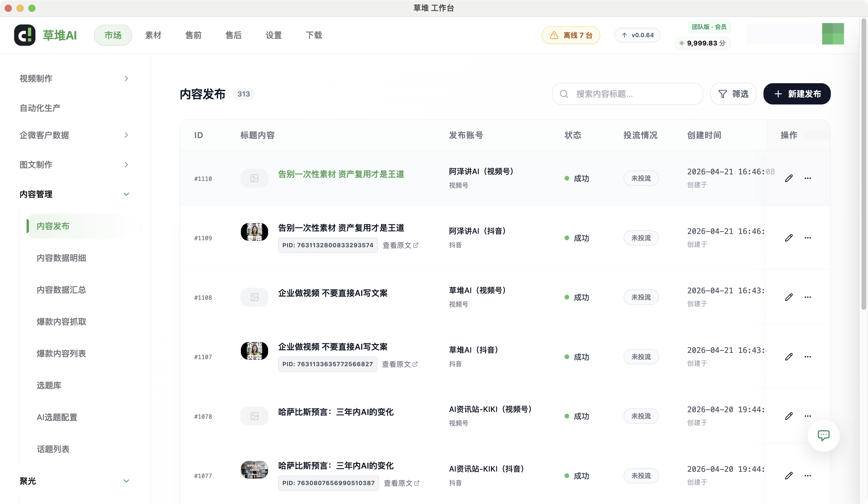The height and width of the screenshot is (504, 868).
Task: Open more options menu for row #1077
Action: pyautogui.click(x=808, y=475)
